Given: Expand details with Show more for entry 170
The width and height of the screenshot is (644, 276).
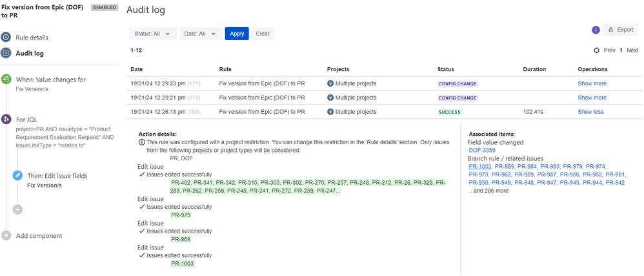Looking at the screenshot, I should tap(592, 98).
